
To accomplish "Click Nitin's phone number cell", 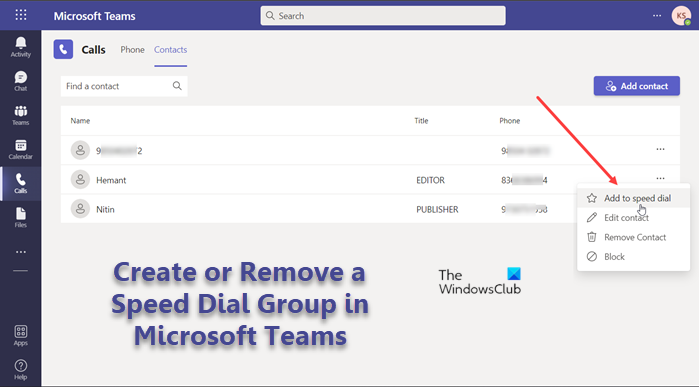I will pos(524,209).
